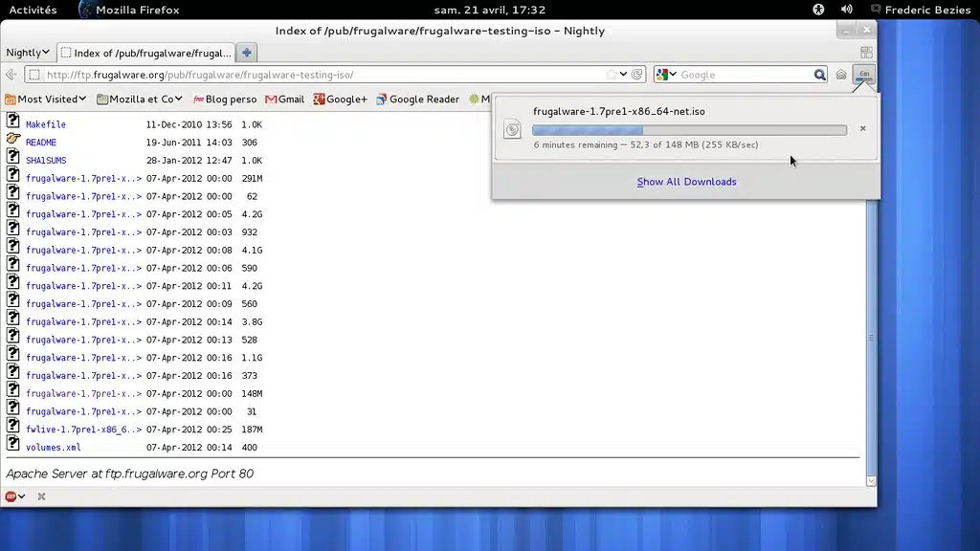Click the magnifier search icon

[819, 75]
